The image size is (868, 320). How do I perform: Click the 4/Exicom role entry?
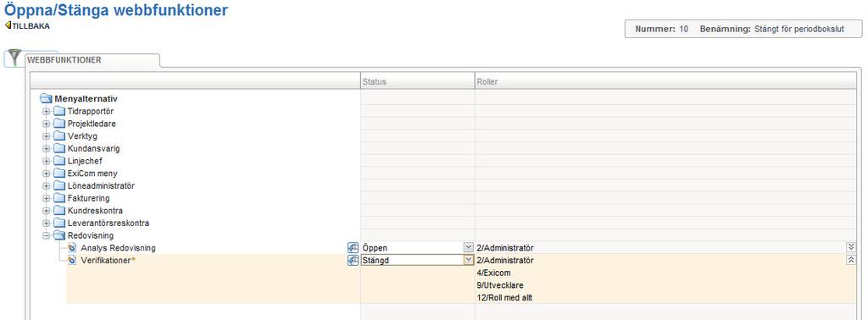click(493, 273)
